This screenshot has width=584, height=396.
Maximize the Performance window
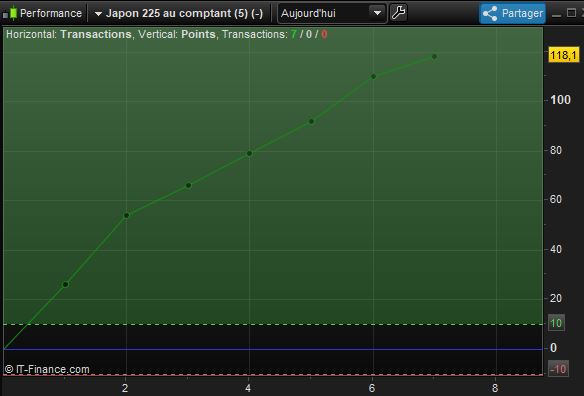click(x=571, y=13)
